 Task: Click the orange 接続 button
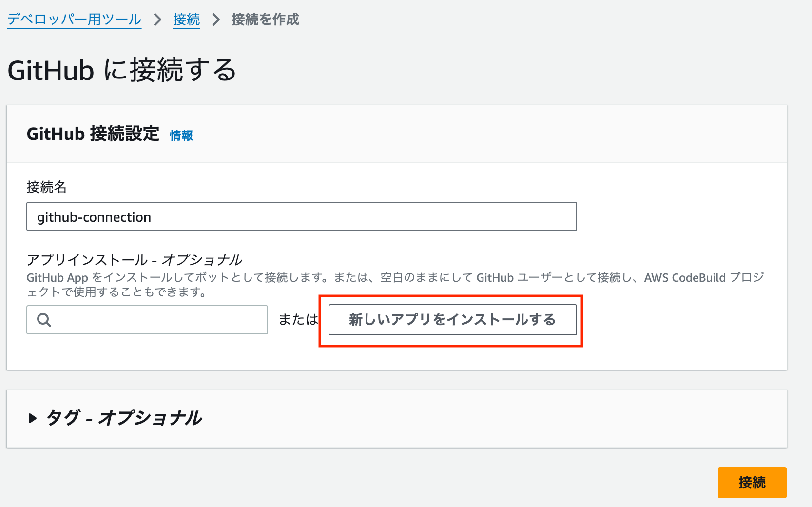[752, 482]
